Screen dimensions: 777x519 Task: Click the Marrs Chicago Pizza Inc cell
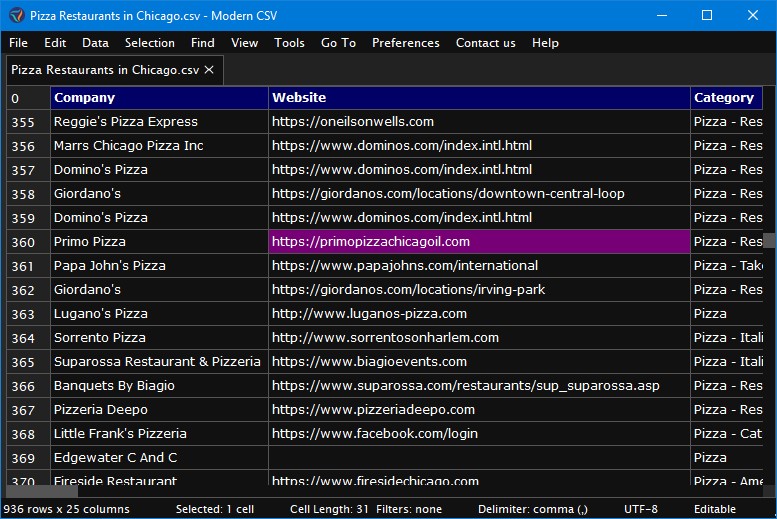[x=159, y=146]
